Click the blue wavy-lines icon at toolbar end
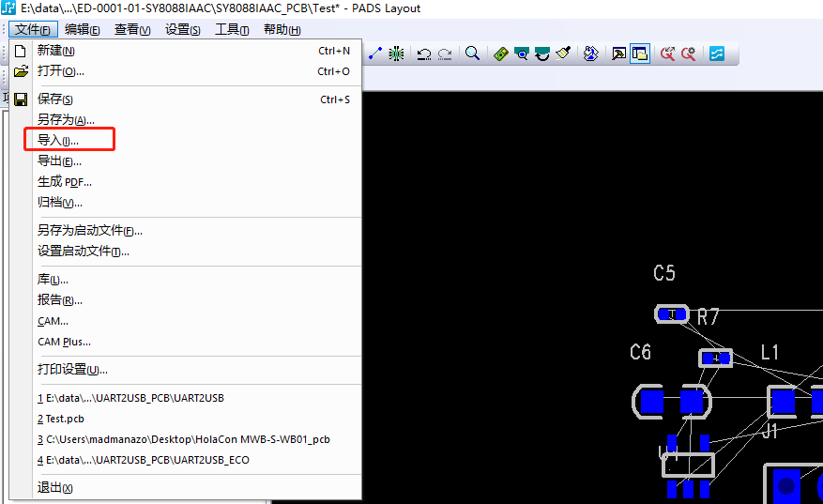The height and width of the screenshot is (504, 823). [x=716, y=54]
